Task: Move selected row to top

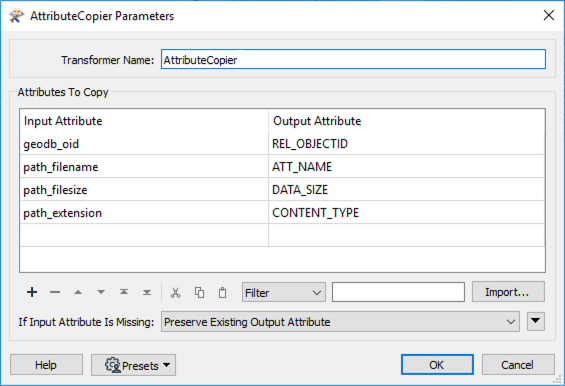Action: tap(124, 292)
